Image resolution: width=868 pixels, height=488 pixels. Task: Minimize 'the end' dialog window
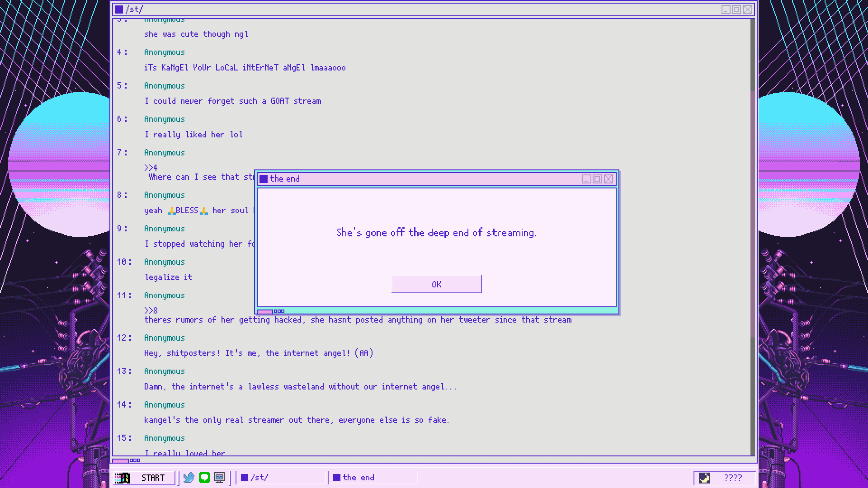586,179
